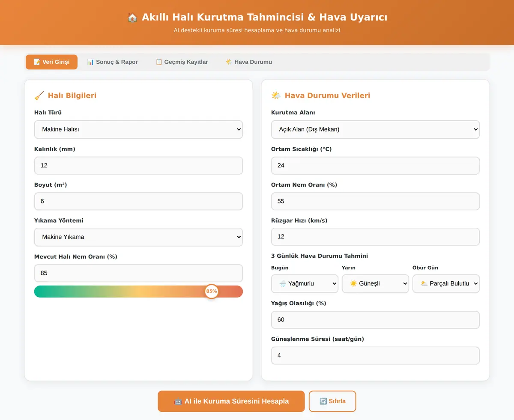The width and height of the screenshot is (514, 420).
Task: Click the house icon in the header
Action: 132,18
